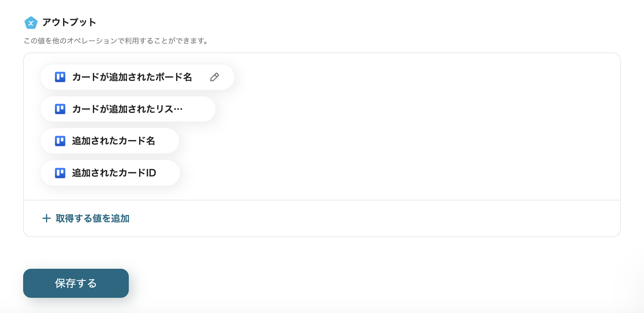Click the plus icon next to 取得する値を追加
644x313 pixels.
46,218
